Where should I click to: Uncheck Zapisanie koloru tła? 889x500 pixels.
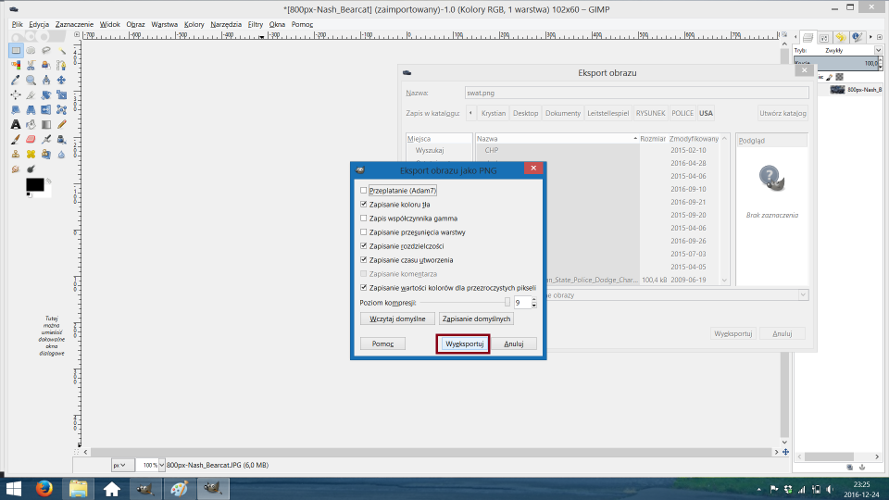point(363,204)
